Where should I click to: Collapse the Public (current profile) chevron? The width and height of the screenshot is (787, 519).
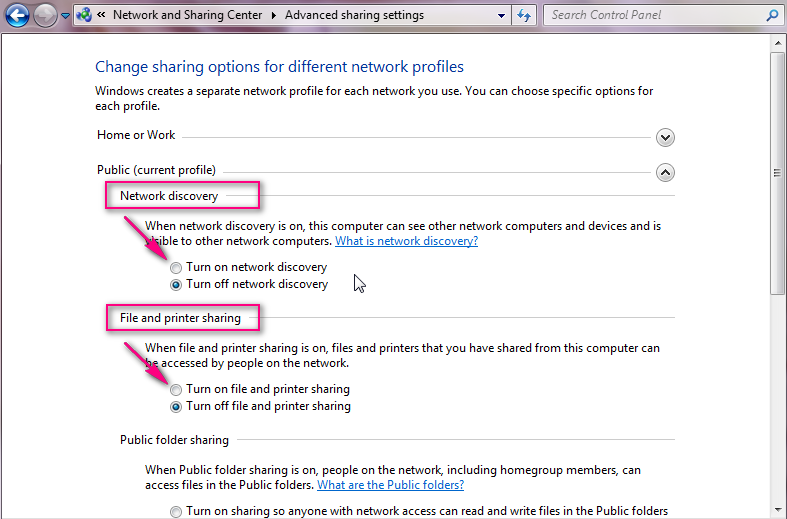click(665, 173)
